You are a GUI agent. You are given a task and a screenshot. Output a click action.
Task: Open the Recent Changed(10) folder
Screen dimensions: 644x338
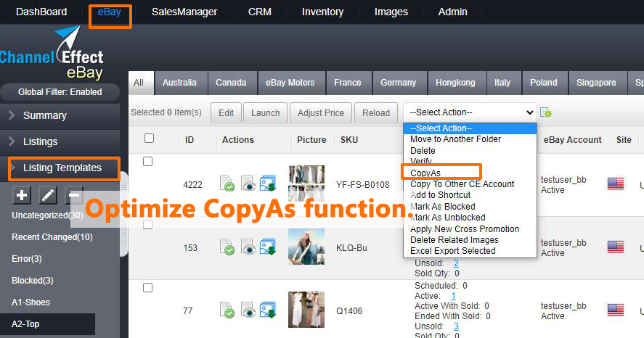[52, 237]
